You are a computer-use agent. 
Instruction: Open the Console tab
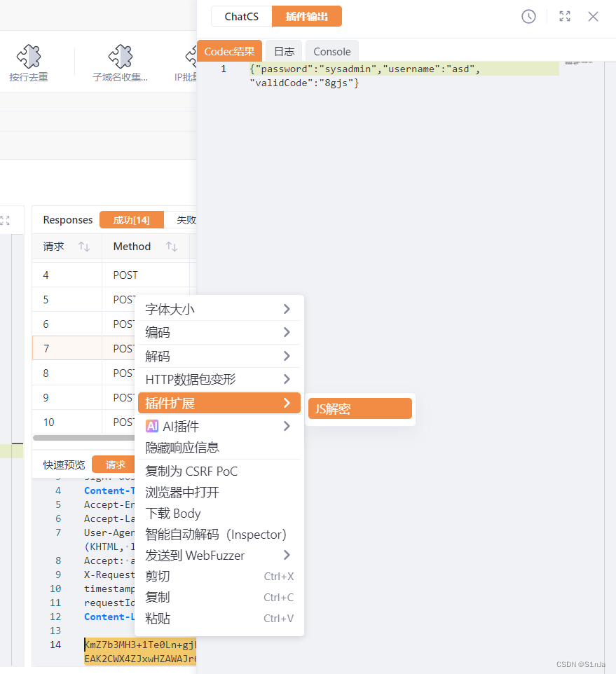(332, 52)
